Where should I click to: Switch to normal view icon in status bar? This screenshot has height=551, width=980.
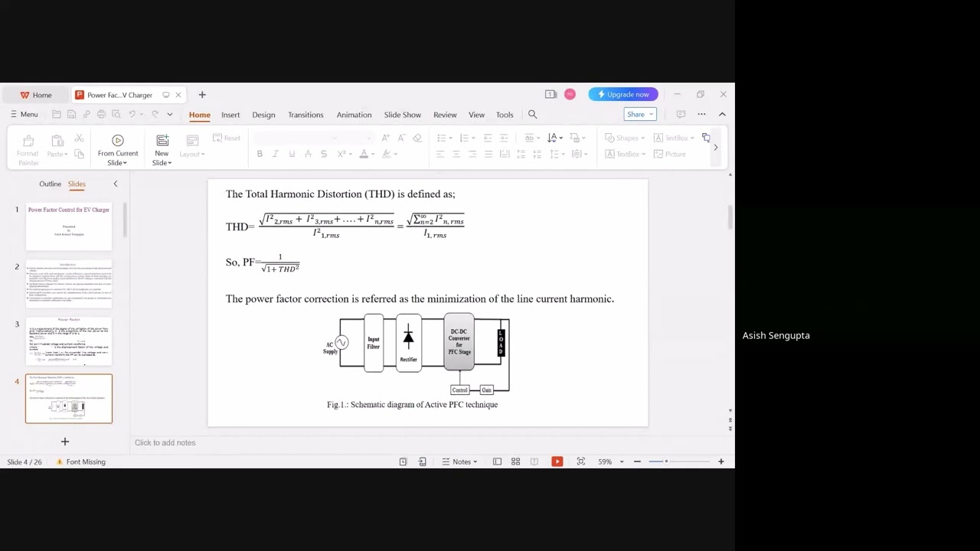coord(497,461)
